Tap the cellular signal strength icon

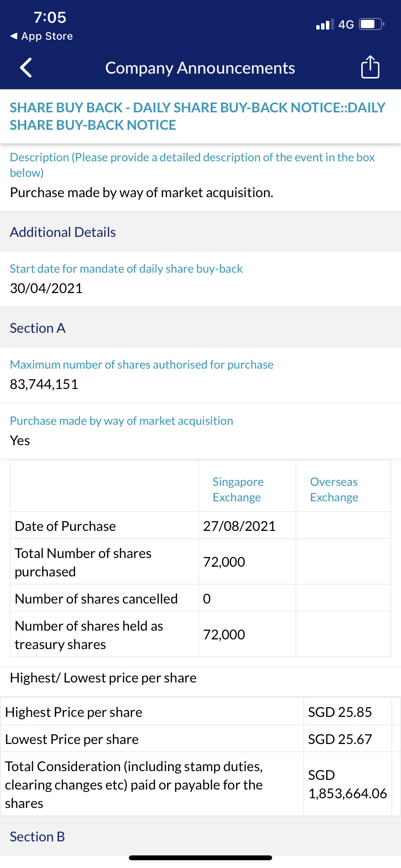pos(323,24)
